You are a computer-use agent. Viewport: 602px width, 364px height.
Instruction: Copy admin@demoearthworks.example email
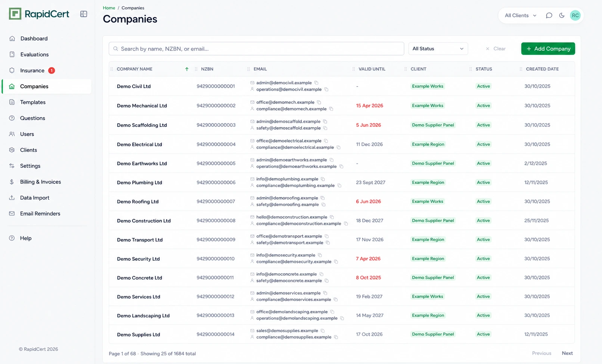(x=331, y=160)
